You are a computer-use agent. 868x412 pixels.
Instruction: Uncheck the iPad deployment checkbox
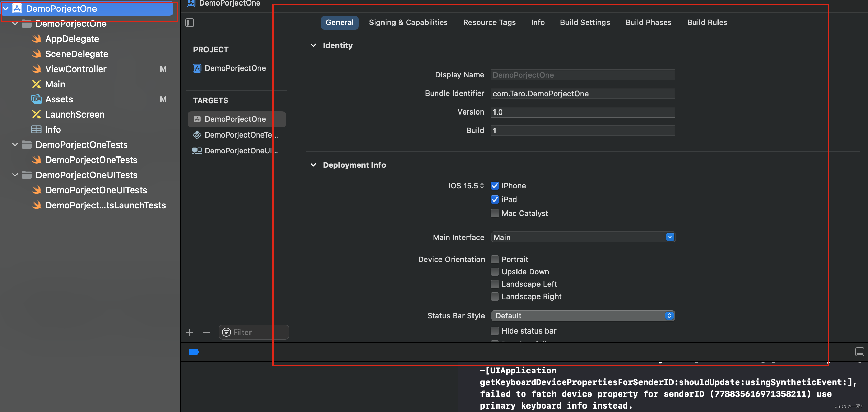pyautogui.click(x=494, y=199)
